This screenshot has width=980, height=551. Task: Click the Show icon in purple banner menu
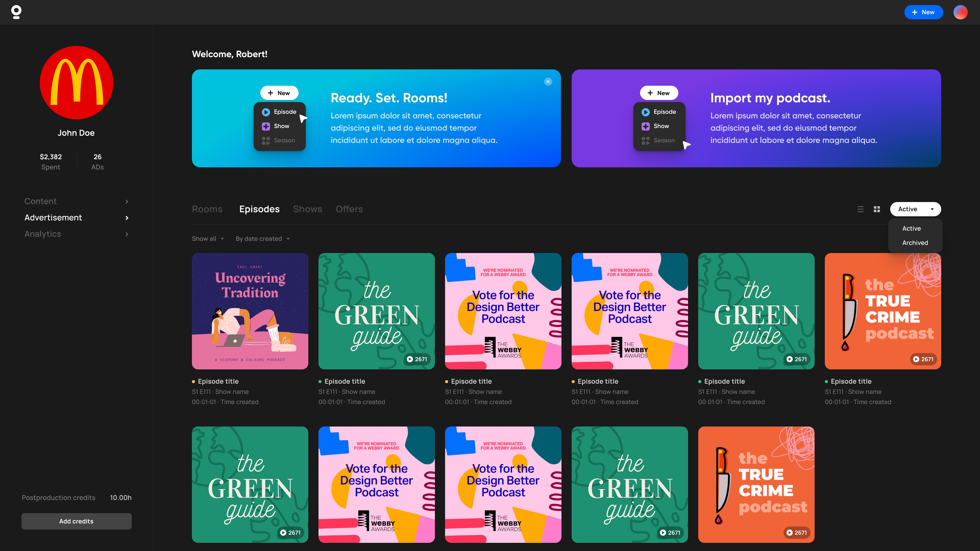pyautogui.click(x=646, y=126)
